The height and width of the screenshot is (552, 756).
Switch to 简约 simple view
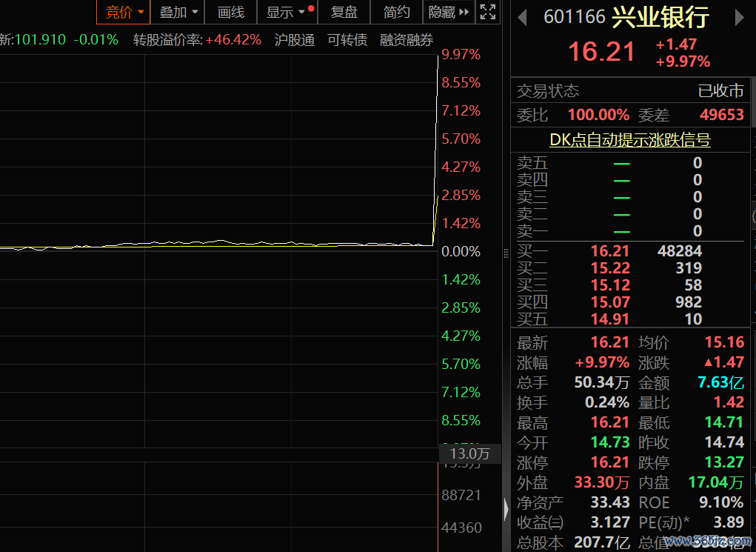pyautogui.click(x=396, y=12)
